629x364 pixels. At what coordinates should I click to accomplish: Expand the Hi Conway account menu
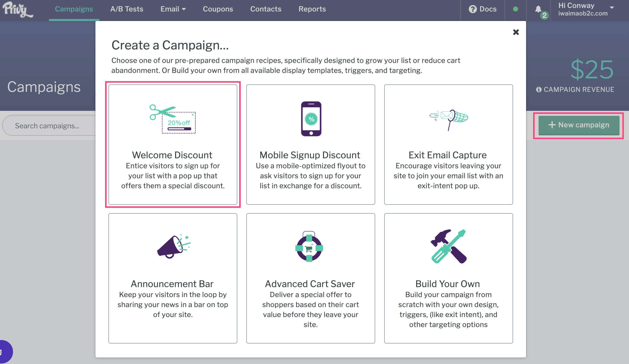[586, 9]
